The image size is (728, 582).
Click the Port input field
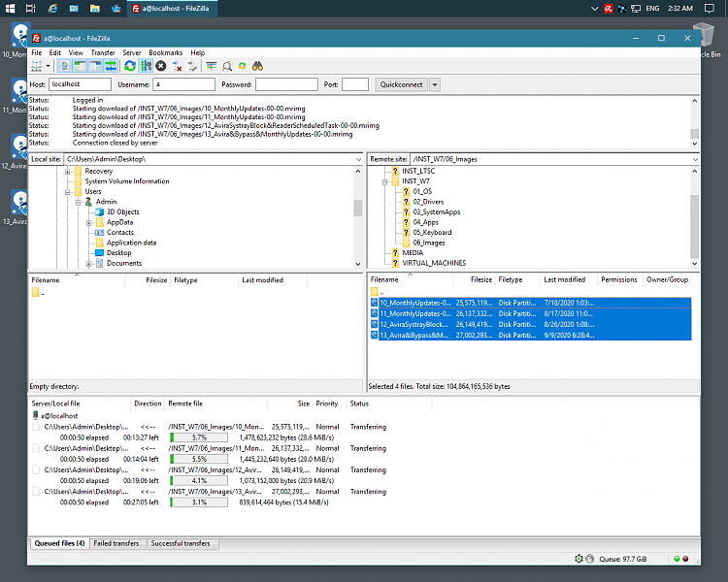point(355,84)
